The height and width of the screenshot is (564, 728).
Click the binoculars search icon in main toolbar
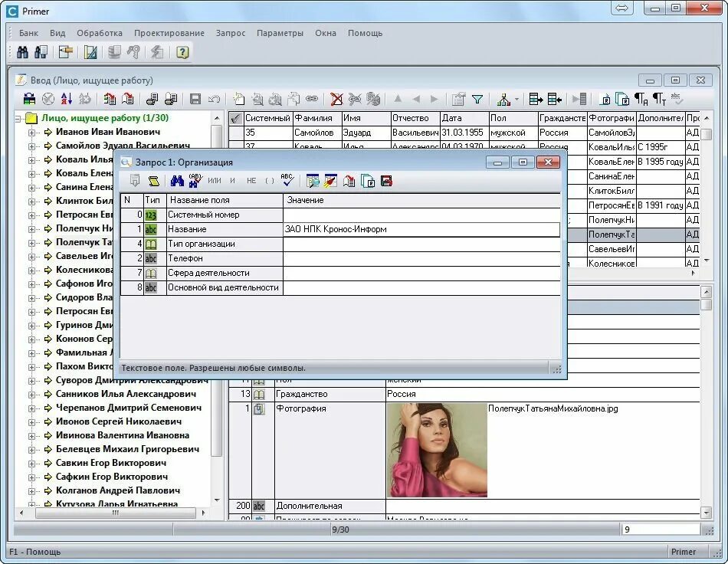[22, 52]
